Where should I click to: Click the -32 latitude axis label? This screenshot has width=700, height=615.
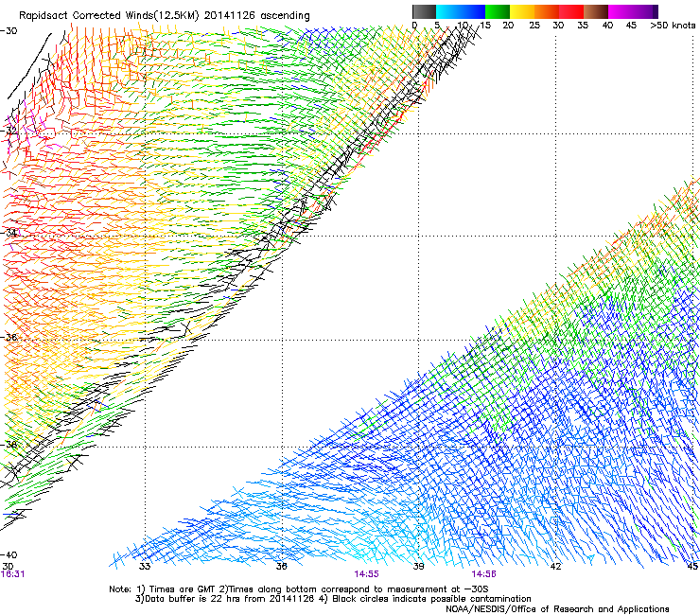[9, 132]
